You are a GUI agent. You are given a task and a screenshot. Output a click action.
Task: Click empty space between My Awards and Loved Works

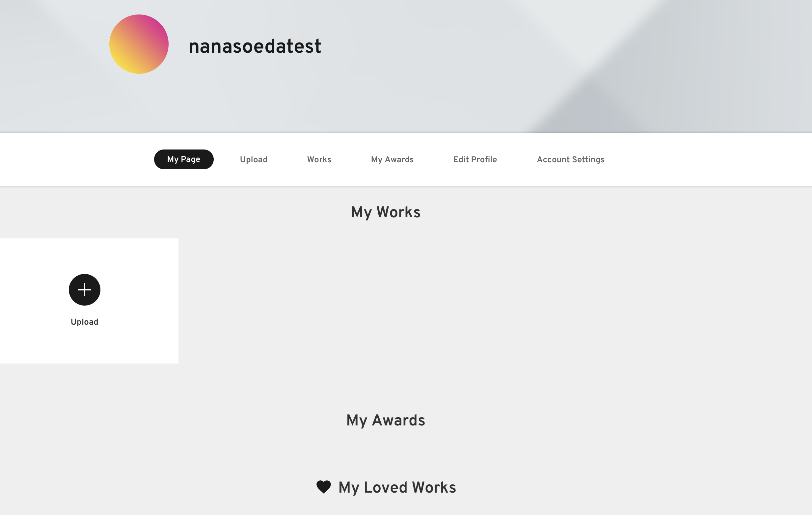point(386,454)
